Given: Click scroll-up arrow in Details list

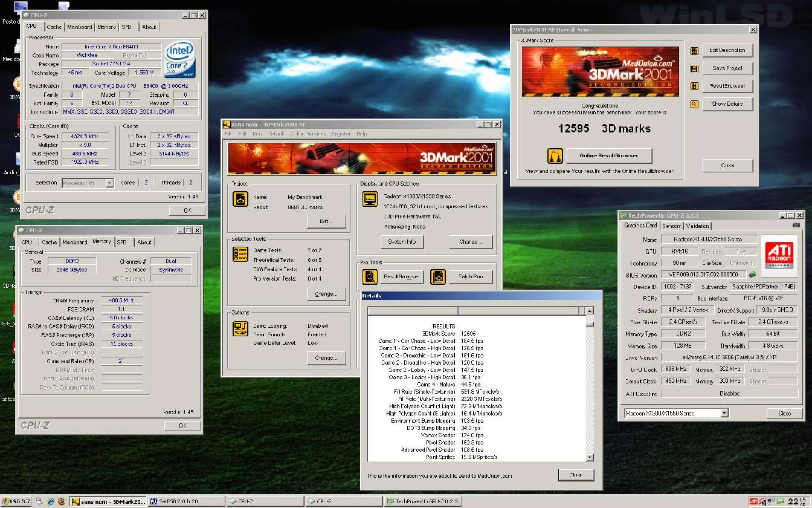Looking at the screenshot, I should point(590,311).
